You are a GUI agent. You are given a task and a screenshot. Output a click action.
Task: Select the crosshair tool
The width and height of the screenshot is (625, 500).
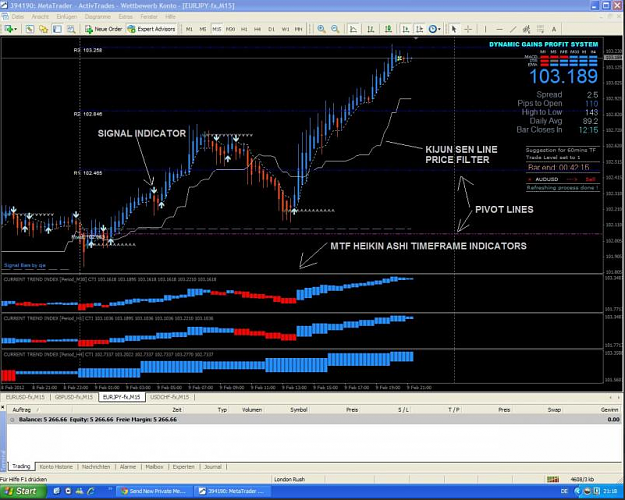[468, 29]
